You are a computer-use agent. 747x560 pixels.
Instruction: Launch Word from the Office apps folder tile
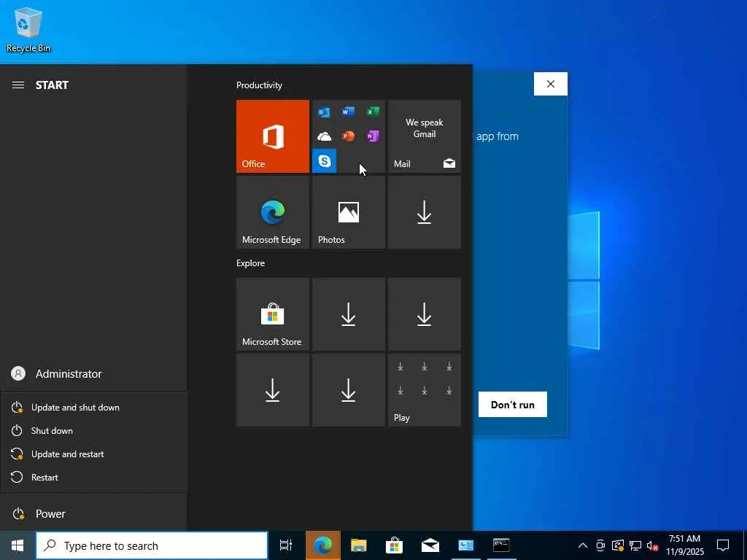348,112
